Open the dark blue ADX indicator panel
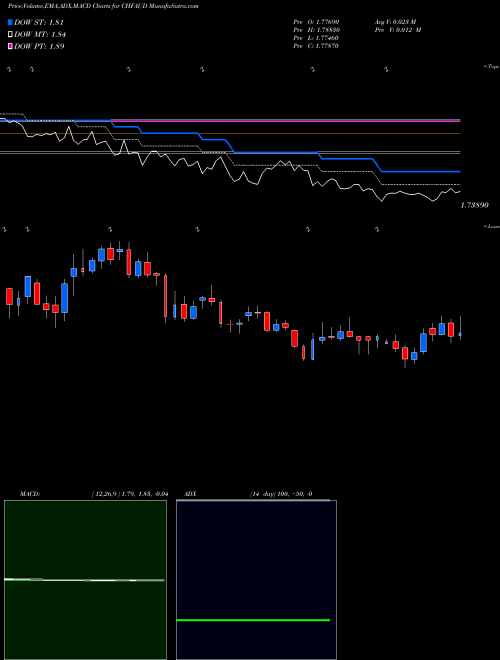This screenshot has width=500, height=660. pos(256,580)
